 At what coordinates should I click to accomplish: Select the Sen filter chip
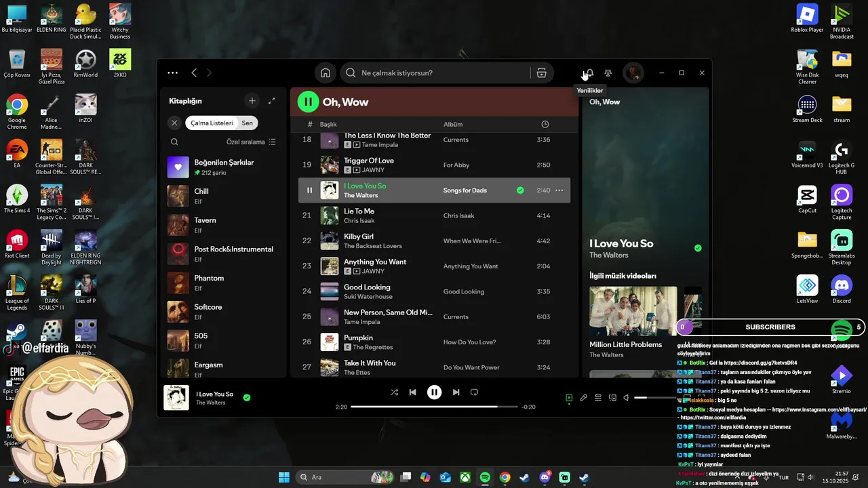coord(248,123)
